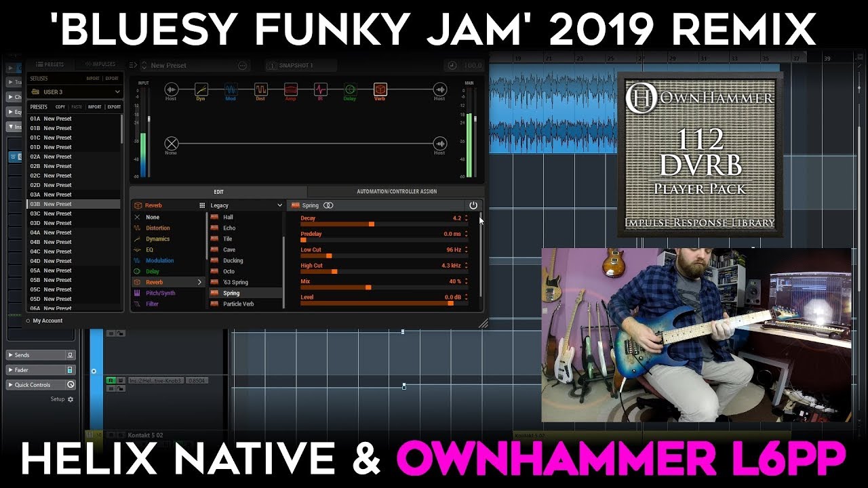Select preset 03B New Preset
The width and height of the screenshot is (868, 488).
pyautogui.click(x=74, y=204)
